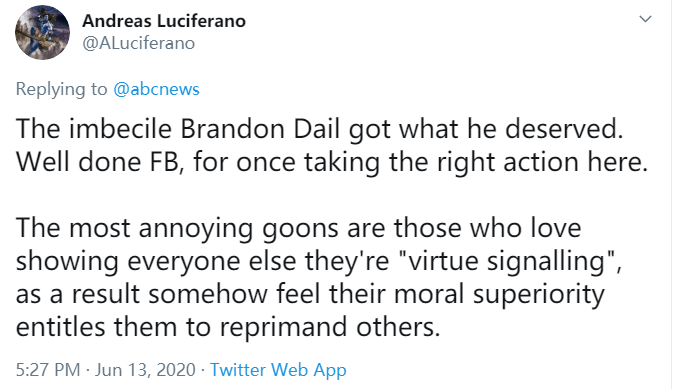Click the "virtue signalling" quoted phrase
This screenshot has width=674, height=389.
click(x=506, y=261)
